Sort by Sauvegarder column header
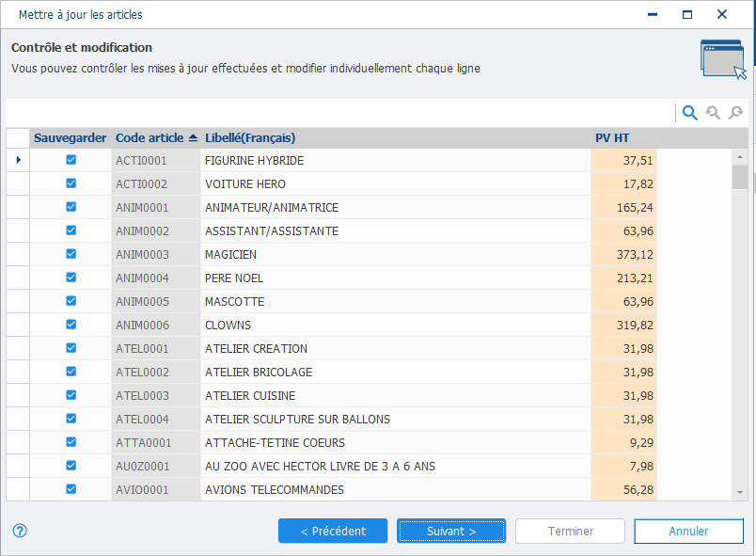 pos(70,138)
